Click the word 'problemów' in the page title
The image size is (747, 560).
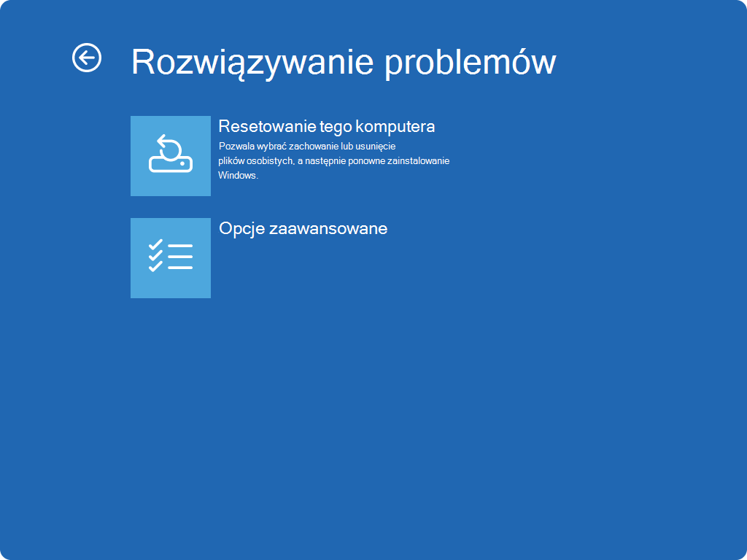470,62
